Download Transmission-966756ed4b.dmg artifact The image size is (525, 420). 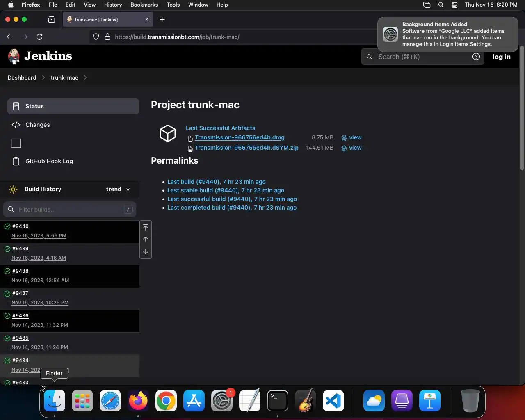(240, 138)
